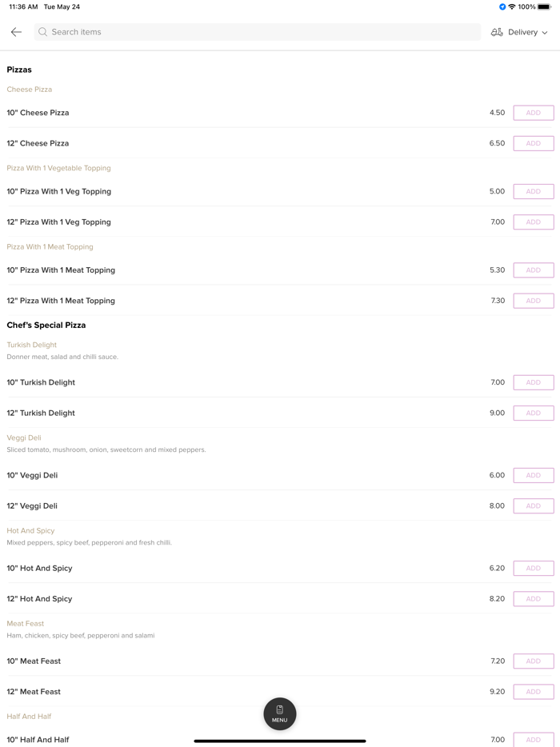Viewport: 560px width, 747px height.
Task: Tap the battery status icon
Action: pos(544,7)
